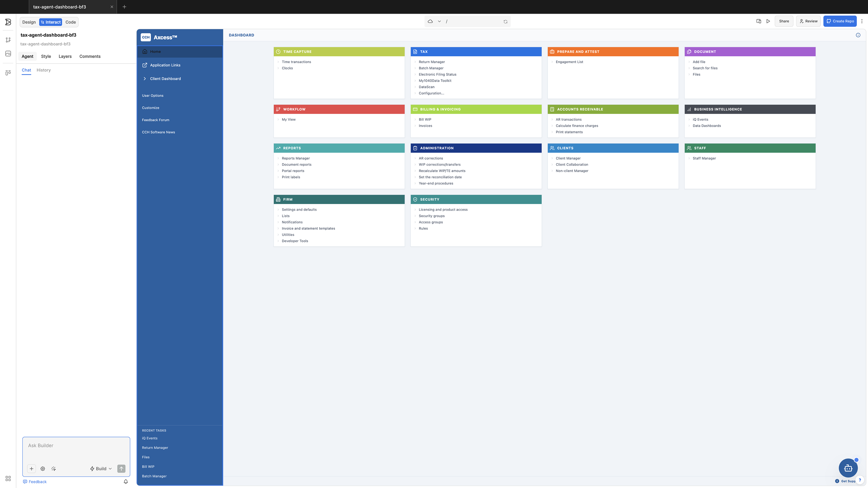
Task: Click the attach plus icon in Ask Builder
Action: coord(32,469)
